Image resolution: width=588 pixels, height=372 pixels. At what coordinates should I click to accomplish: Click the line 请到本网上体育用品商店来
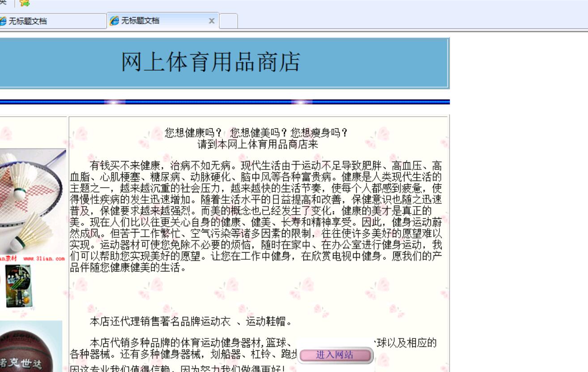(x=258, y=144)
